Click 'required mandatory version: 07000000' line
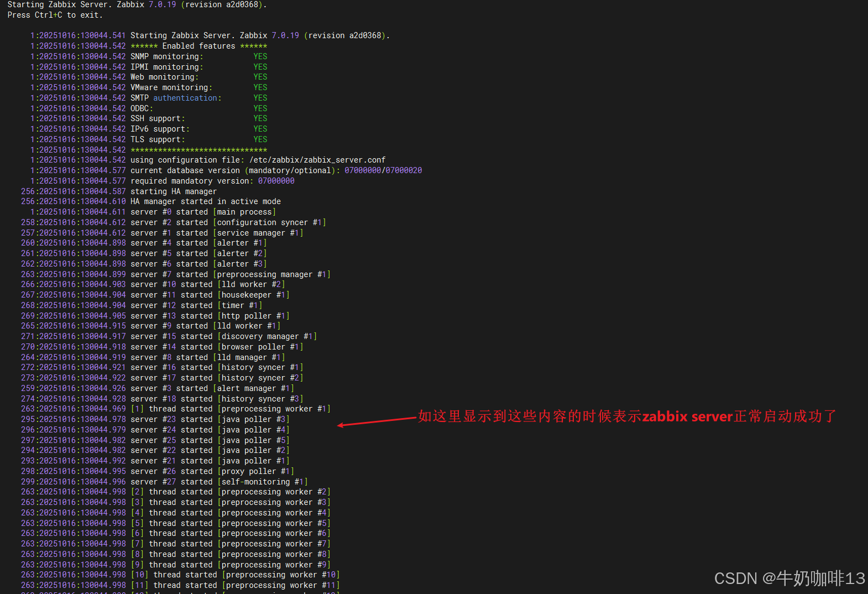The height and width of the screenshot is (594, 868). [x=162, y=181]
